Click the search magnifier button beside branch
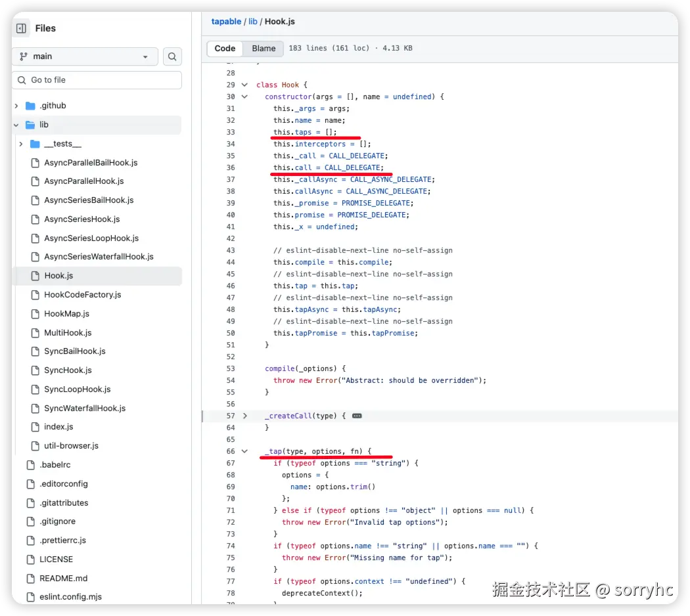The height and width of the screenshot is (616, 690). click(x=172, y=56)
